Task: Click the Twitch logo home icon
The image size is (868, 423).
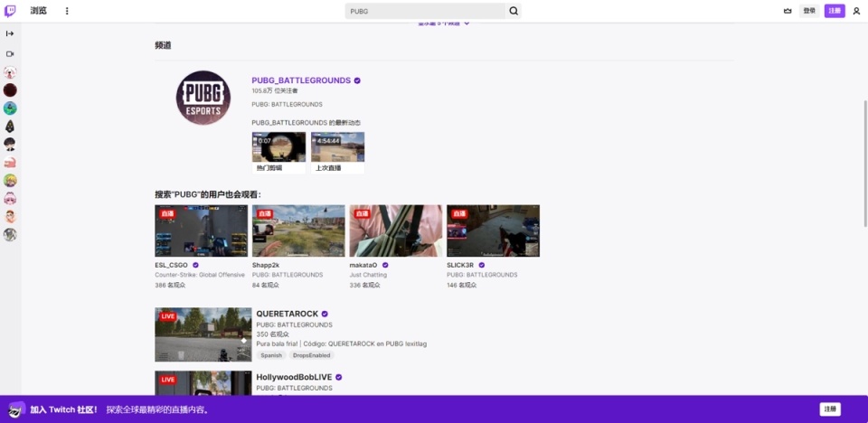Action: pyautogui.click(x=10, y=11)
